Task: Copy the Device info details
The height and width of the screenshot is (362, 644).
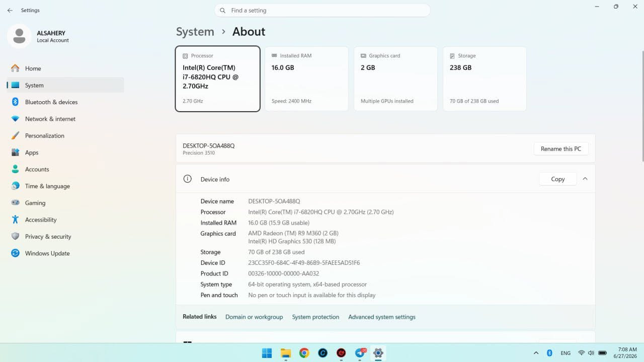Action: [557, 179]
